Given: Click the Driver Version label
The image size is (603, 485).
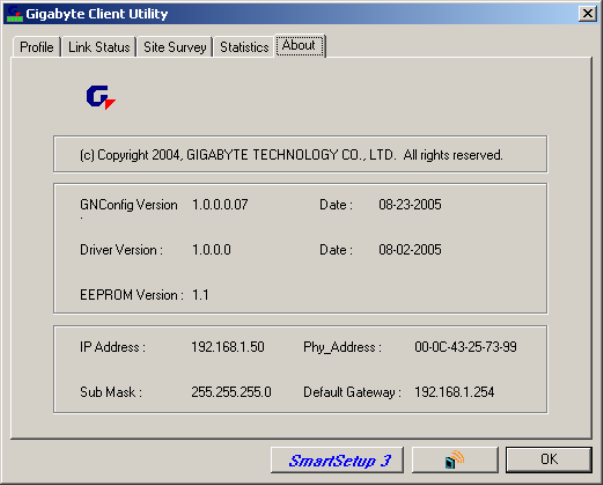Looking at the screenshot, I should 121,250.
